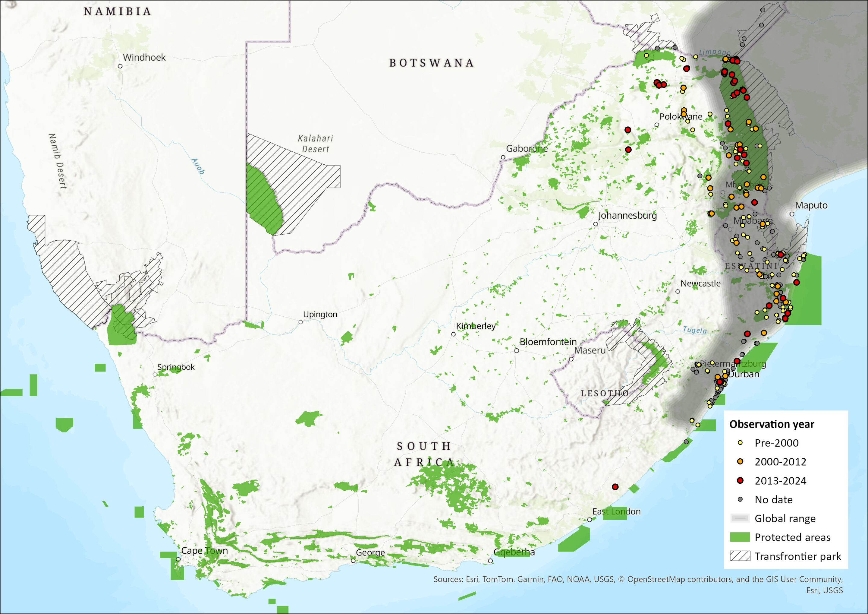Screen dimensions: 868x614
Task: Click the 2013-2024 red legend dot
Action: pos(740,480)
